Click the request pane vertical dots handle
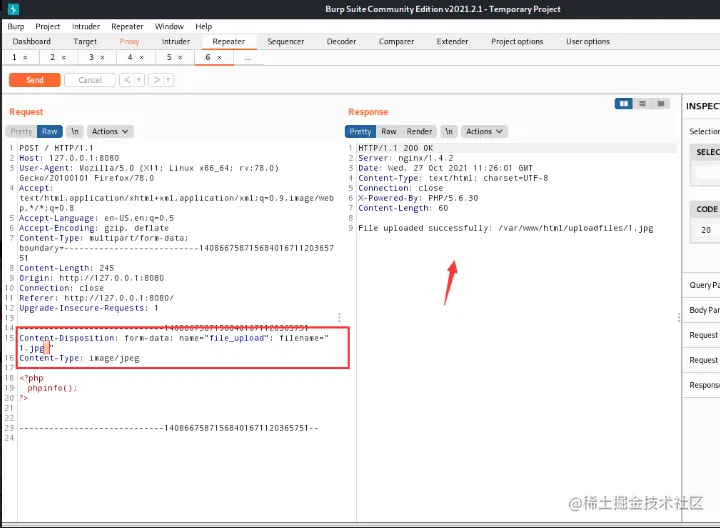The width and height of the screenshot is (720, 528). pyautogui.click(x=339, y=317)
